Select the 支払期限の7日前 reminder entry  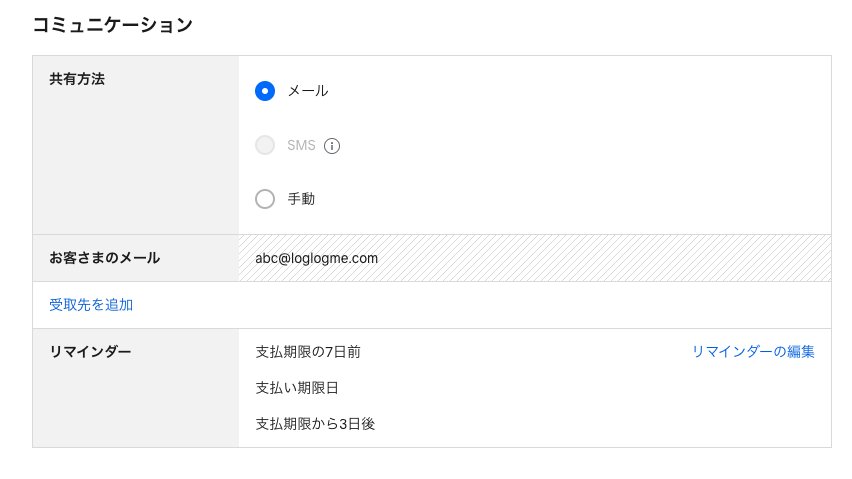coord(308,351)
